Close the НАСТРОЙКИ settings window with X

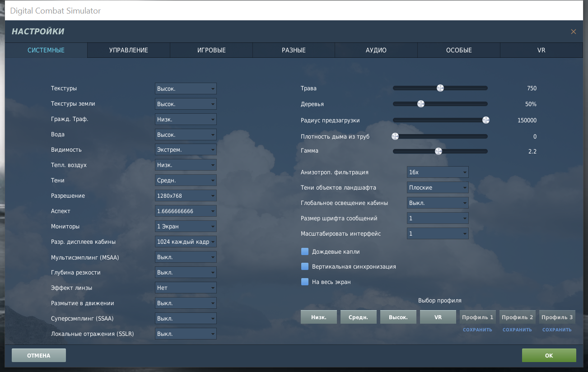pyautogui.click(x=573, y=32)
